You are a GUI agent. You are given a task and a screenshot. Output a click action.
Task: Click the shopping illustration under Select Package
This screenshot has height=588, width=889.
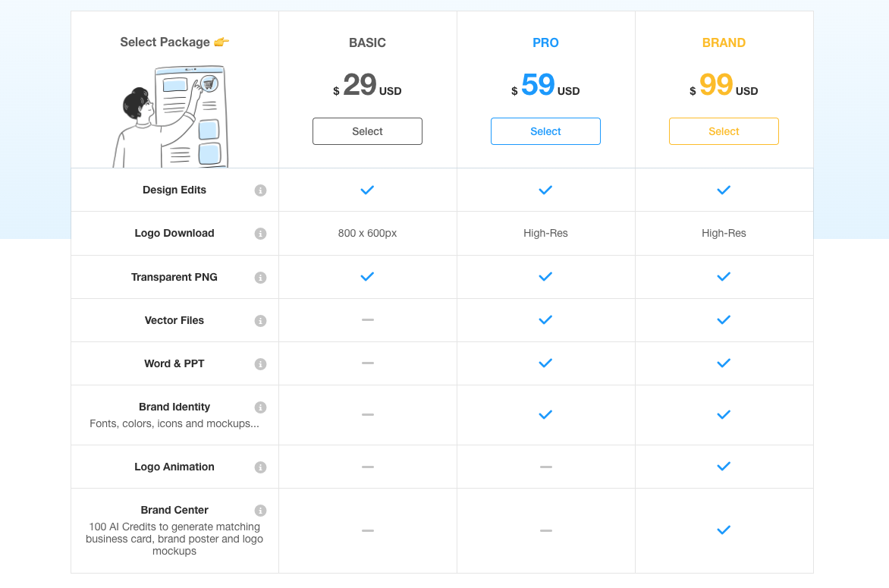[x=171, y=117]
